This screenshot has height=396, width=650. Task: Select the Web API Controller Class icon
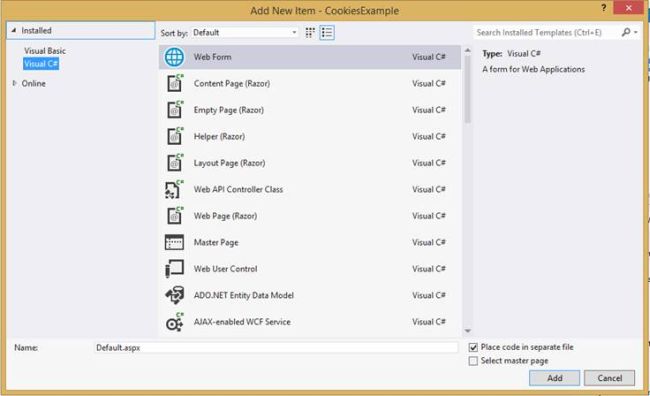174,189
